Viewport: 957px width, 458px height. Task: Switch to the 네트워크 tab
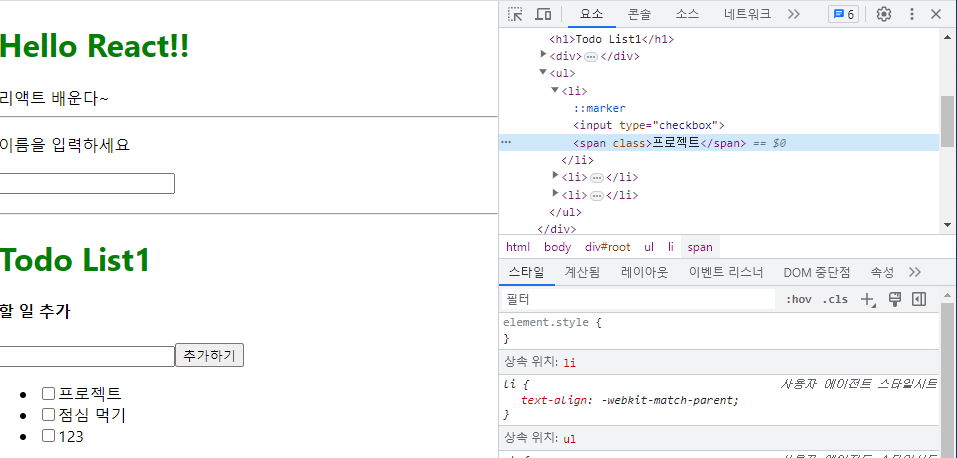pos(747,14)
